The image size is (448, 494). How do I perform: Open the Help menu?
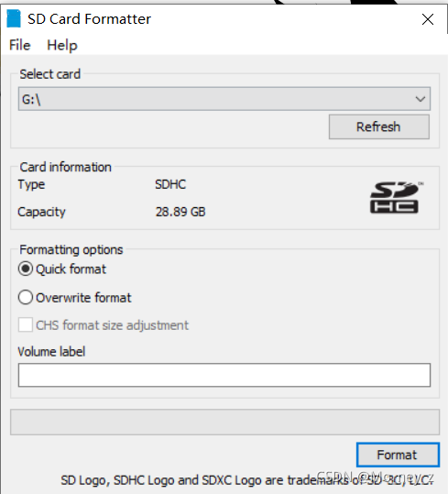[62, 46]
